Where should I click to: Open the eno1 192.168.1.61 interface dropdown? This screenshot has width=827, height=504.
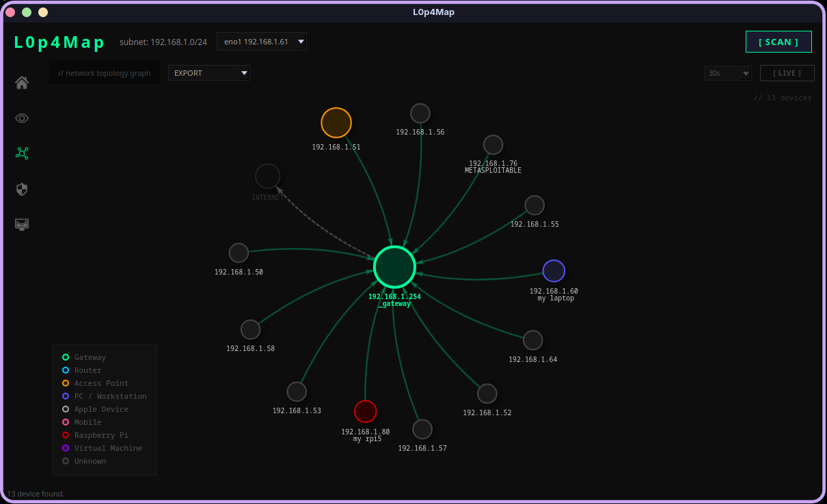point(262,41)
